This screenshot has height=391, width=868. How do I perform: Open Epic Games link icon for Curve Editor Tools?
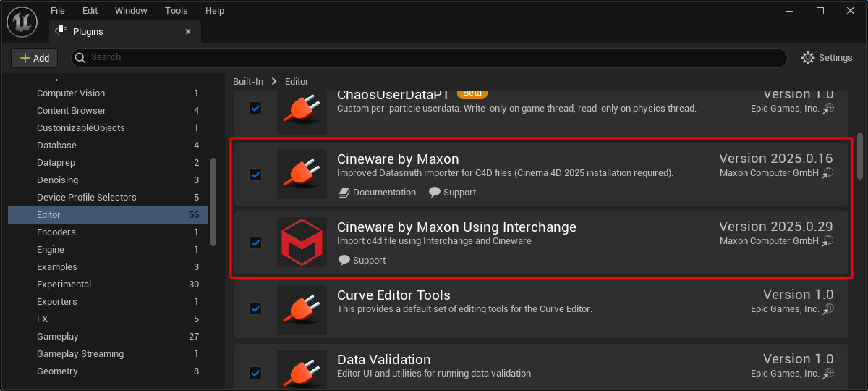[x=828, y=309]
